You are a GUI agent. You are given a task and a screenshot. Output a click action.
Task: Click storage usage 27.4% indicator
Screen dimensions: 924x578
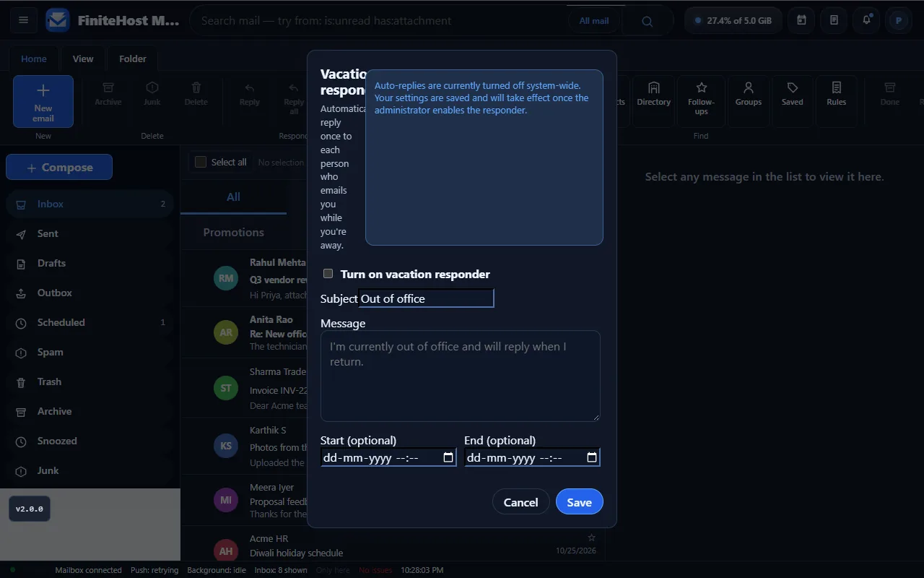point(733,20)
